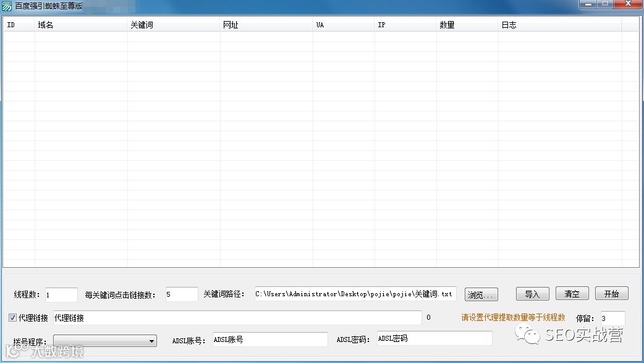Screen dimensions: 644x363
Task: Focus the 每关键词点击链接数 input field
Action: [182, 294]
